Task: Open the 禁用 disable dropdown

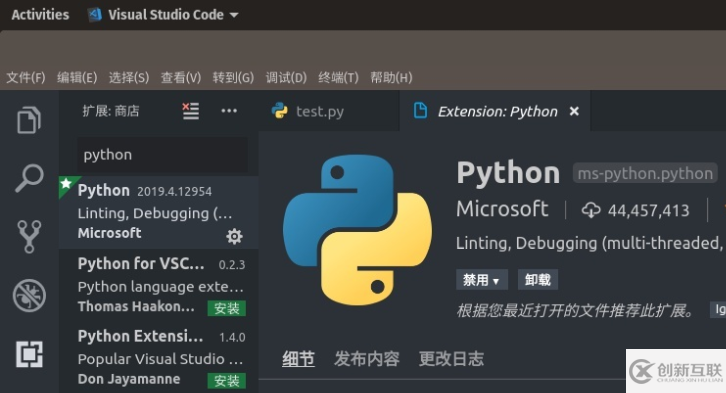Action: click(x=482, y=280)
